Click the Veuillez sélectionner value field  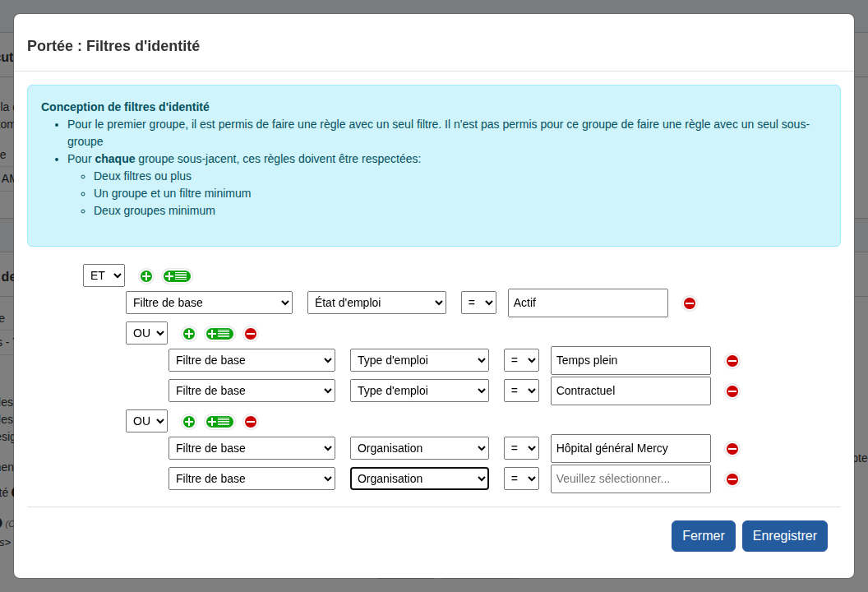point(630,479)
